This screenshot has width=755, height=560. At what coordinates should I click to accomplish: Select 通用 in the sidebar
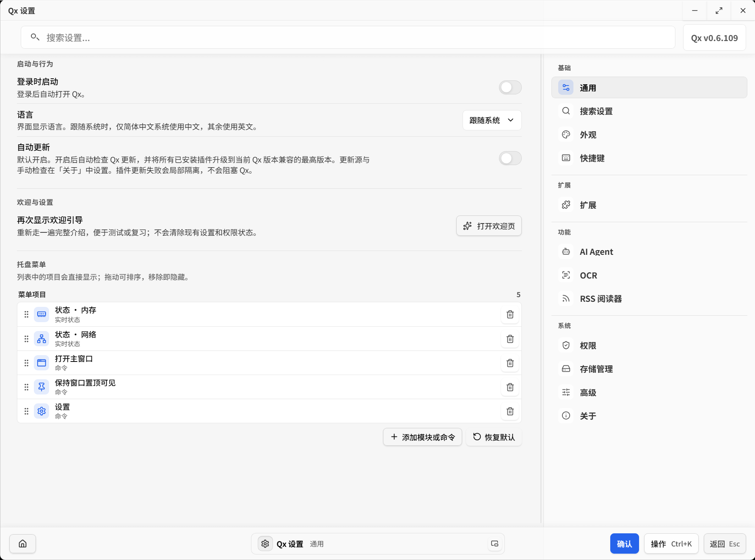(x=649, y=88)
